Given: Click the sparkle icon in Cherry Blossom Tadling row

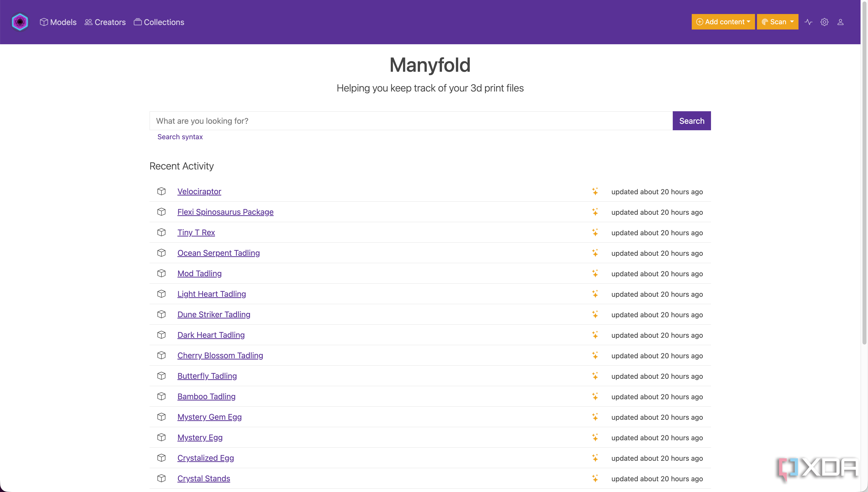Looking at the screenshot, I should [595, 355].
